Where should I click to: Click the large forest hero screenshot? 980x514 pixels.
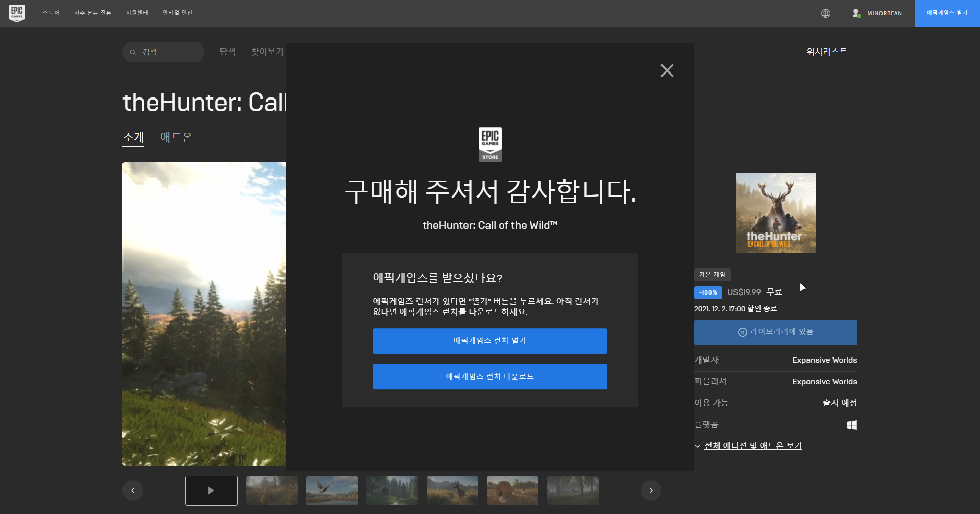(204, 314)
